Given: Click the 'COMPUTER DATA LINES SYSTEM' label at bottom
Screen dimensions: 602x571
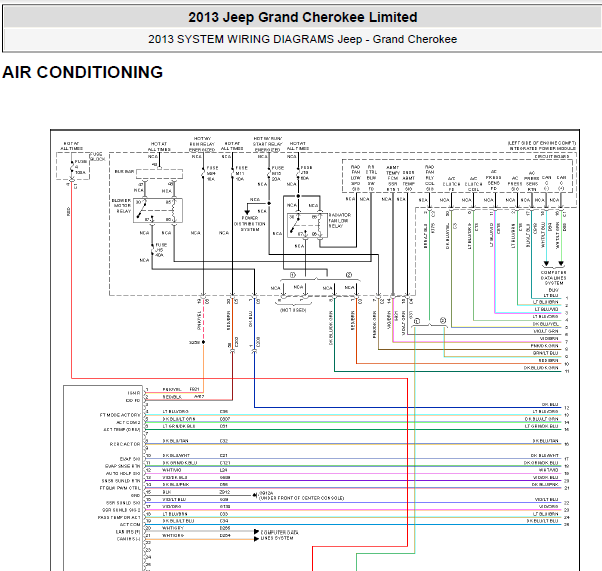Looking at the screenshot, I should click(x=280, y=535).
